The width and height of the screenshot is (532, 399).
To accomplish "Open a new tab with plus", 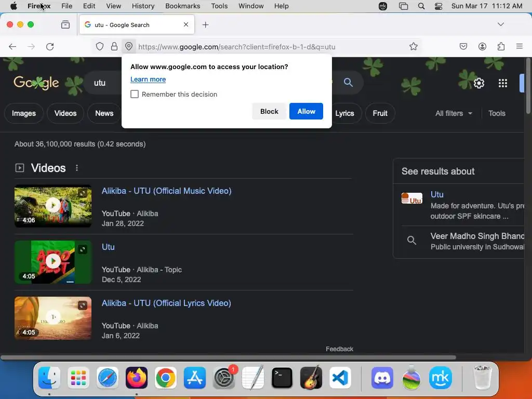I will [x=205, y=25].
